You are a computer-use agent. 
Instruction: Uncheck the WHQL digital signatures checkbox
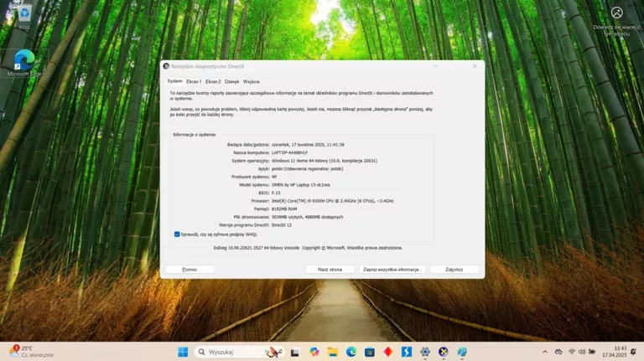(177, 235)
